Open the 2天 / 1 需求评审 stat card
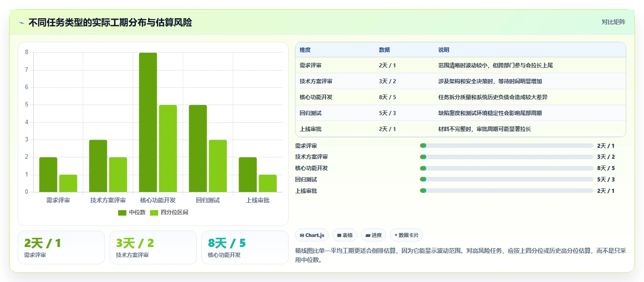The width and height of the screenshot is (644, 282). pyautogui.click(x=61, y=247)
